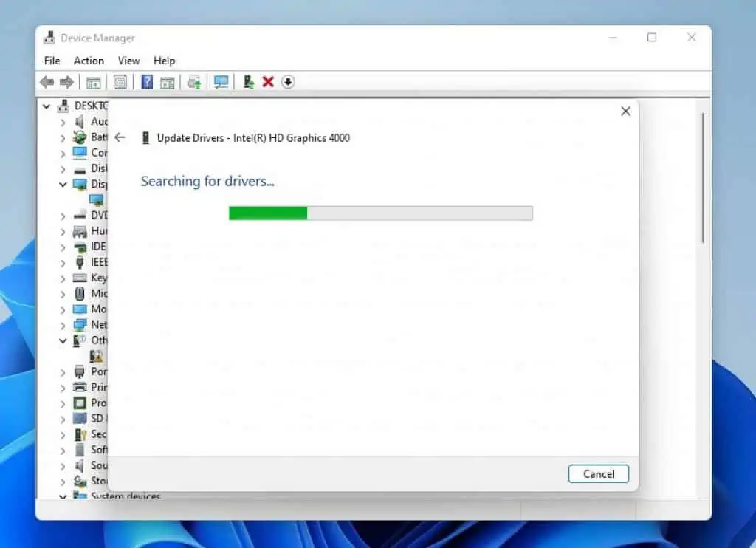Collapse the Display adapters node

point(63,184)
